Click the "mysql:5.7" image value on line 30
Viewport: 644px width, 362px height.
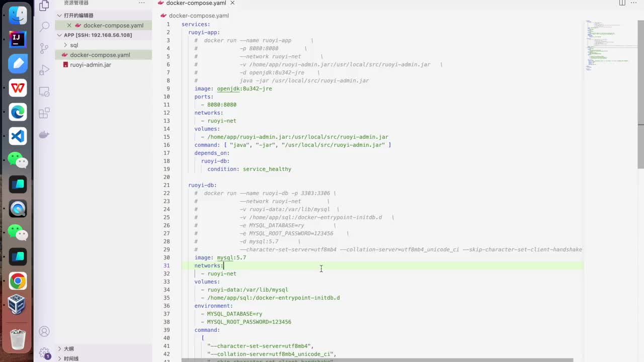click(x=231, y=257)
